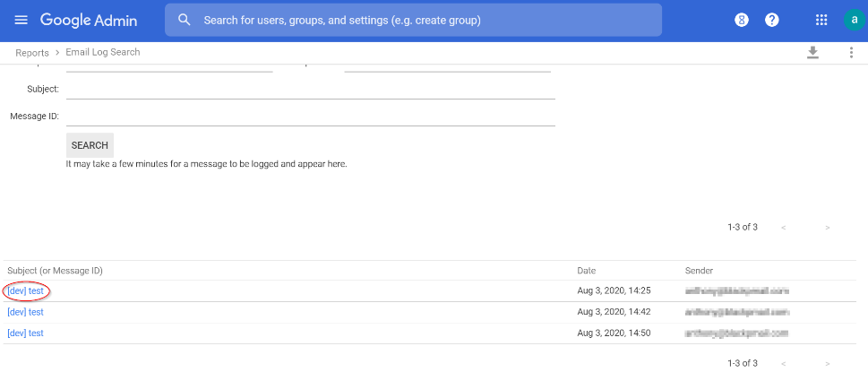
Task: Click previous page arrow below the results table
Action: 784,363
